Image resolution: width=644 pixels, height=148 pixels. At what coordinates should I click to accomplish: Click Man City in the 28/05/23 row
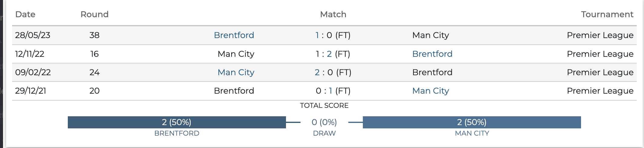[x=431, y=35]
